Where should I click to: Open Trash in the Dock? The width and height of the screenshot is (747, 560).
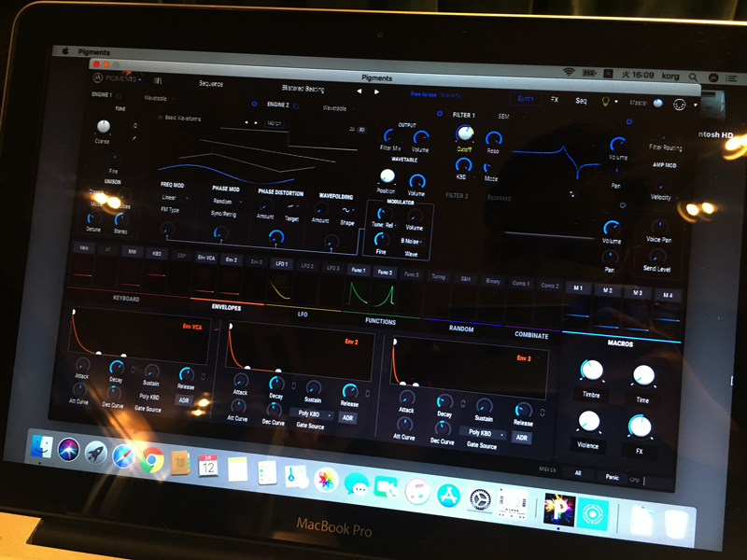[676, 525]
